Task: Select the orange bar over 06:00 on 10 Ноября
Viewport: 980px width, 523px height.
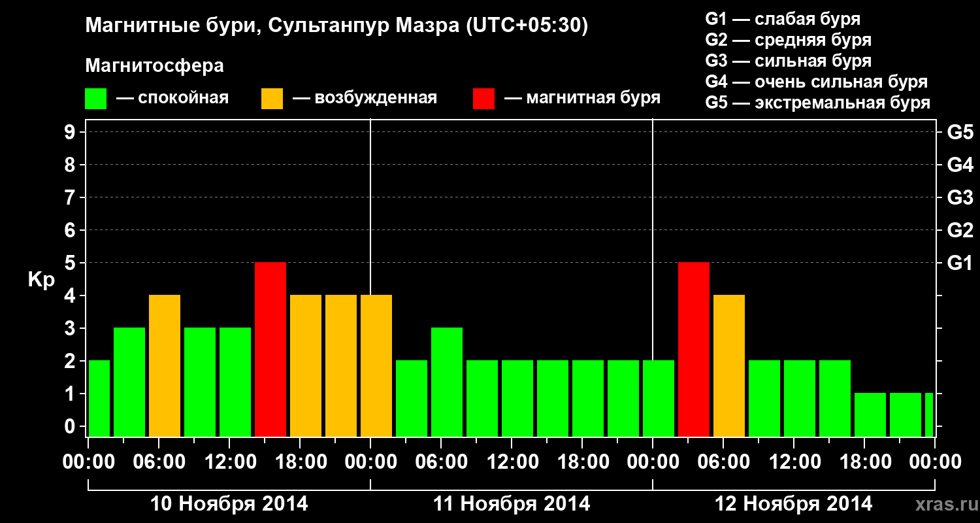Action: pyautogui.click(x=165, y=365)
